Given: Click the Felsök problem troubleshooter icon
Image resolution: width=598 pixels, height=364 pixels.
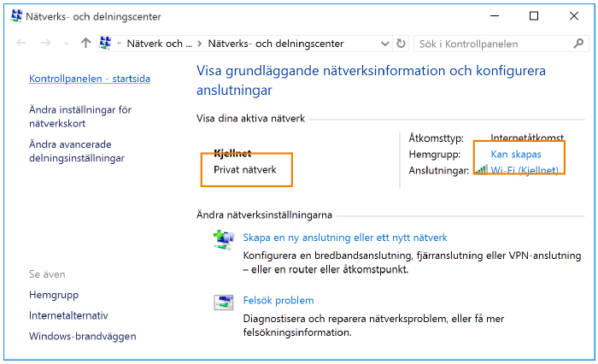Looking at the screenshot, I should click(222, 302).
